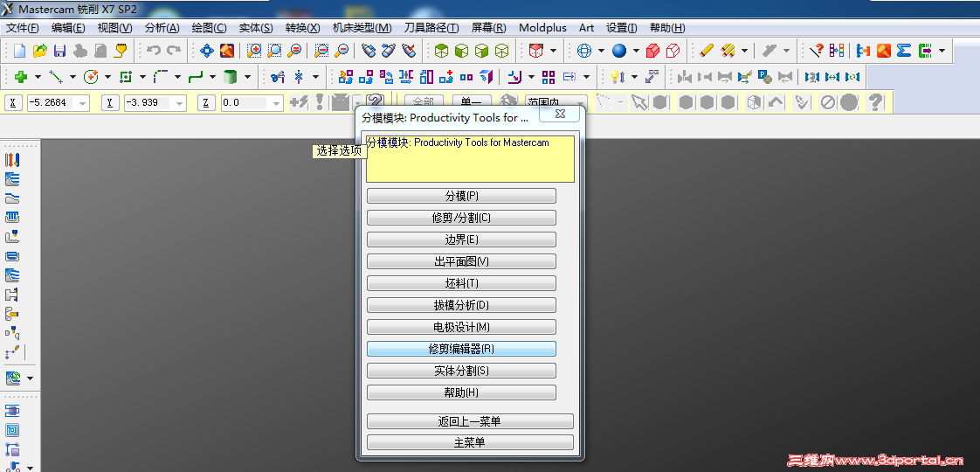Expand the dropdown beside the wireframe globe
The height and width of the screenshot is (472, 980).
[601, 51]
